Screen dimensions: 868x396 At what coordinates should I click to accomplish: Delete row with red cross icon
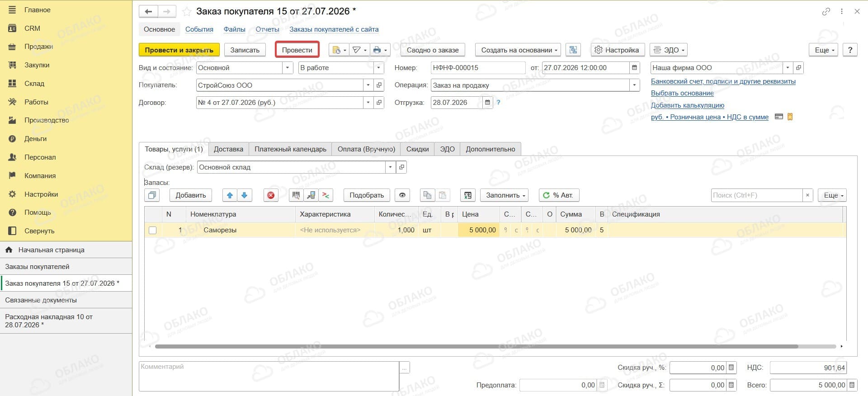pyautogui.click(x=271, y=195)
